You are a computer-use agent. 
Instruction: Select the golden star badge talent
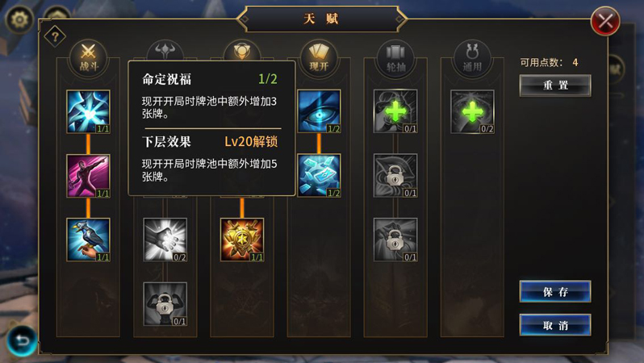click(x=242, y=240)
